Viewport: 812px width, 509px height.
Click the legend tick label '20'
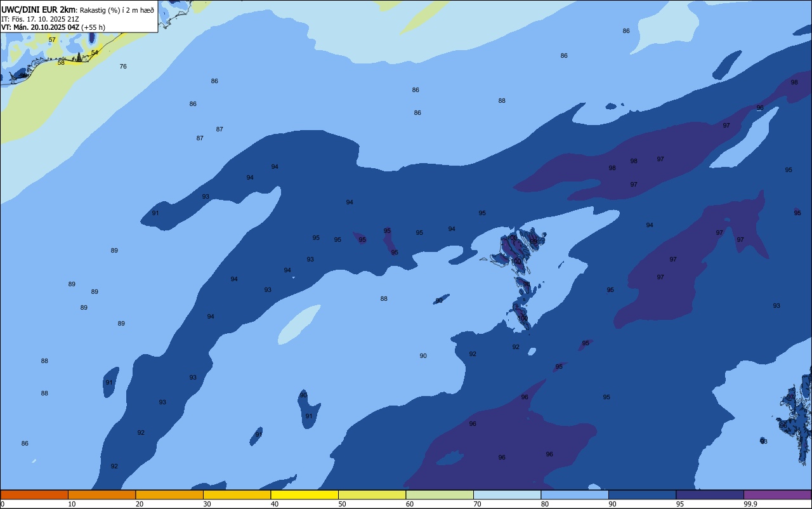(x=139, y=504)
